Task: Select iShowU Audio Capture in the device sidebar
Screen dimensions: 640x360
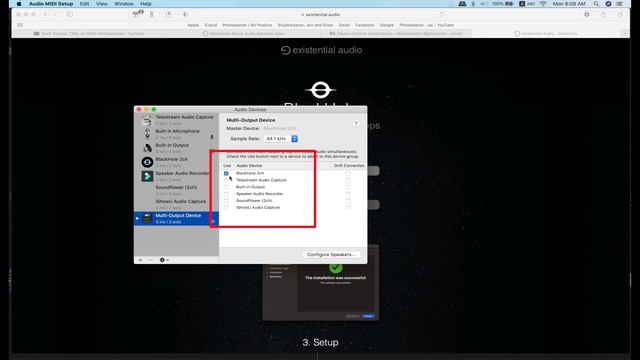Action: click(x=176, y=204)
